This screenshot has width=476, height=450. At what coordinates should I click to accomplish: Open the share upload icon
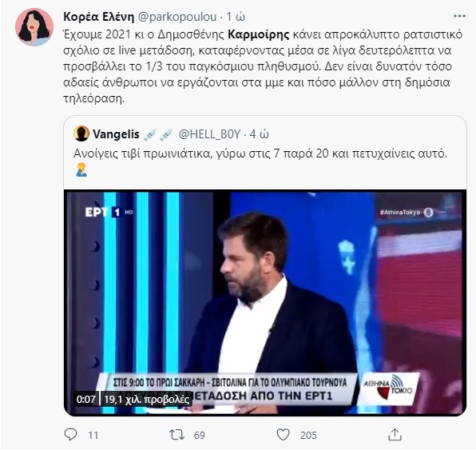coord(395,435)
